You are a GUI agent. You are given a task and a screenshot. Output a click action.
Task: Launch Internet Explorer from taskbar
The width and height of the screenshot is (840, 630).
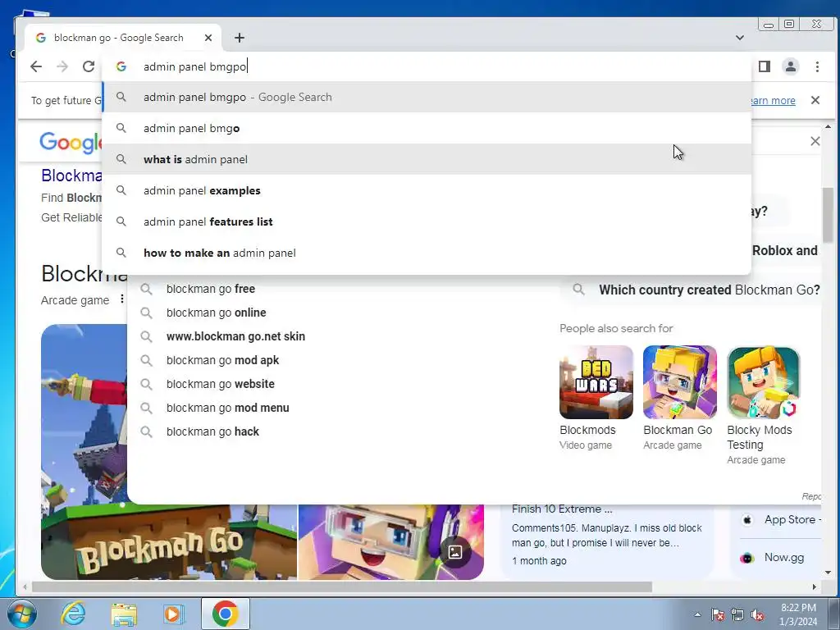click(72, 614)
